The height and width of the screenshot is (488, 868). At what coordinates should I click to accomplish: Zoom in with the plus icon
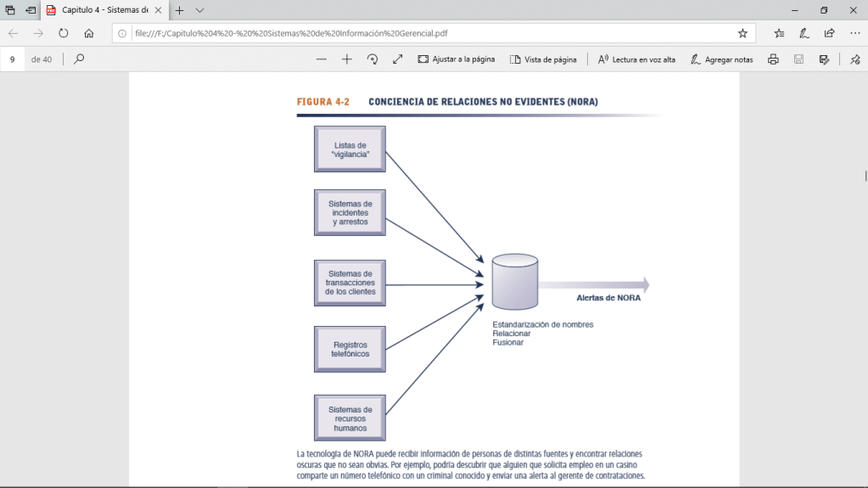click(346, 59)
